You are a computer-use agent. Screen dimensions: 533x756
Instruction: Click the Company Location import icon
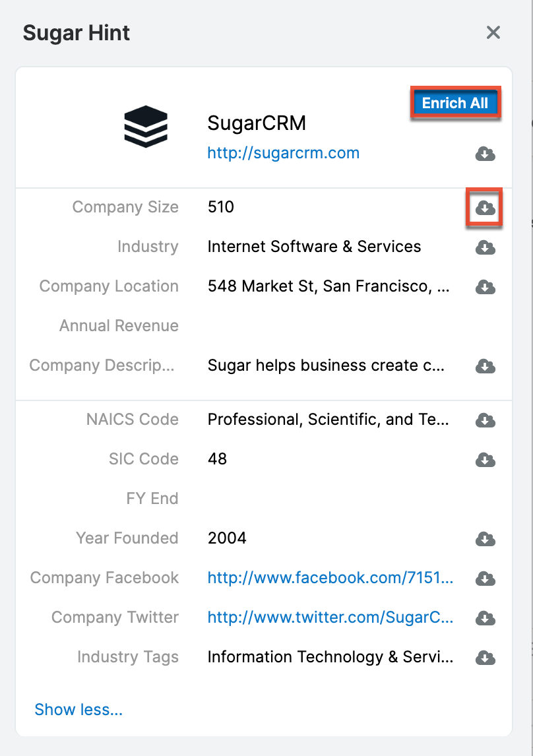point(484,287)
